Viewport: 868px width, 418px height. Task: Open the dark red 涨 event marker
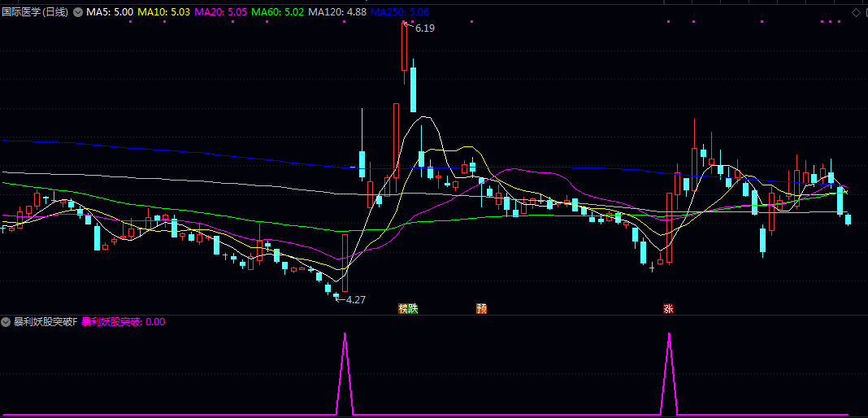pos(668,309)
